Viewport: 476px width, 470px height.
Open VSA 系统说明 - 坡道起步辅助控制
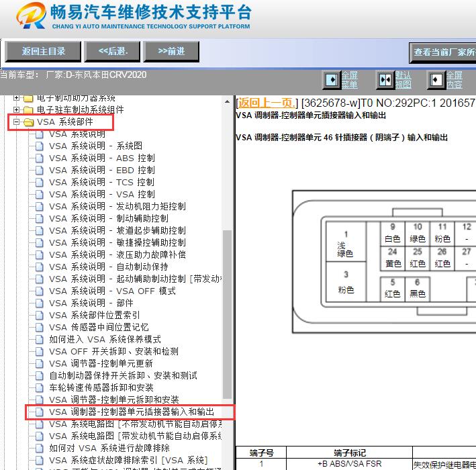(x=117, y=231)
